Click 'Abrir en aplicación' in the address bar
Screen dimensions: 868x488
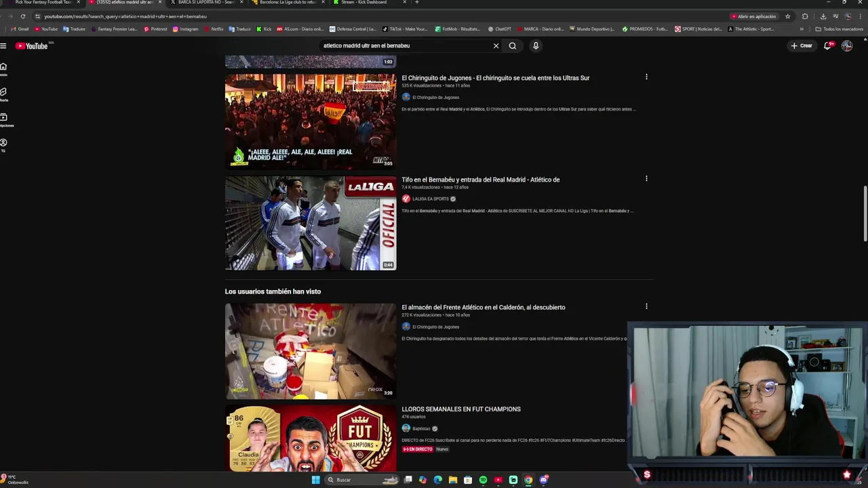click(754, 16)
